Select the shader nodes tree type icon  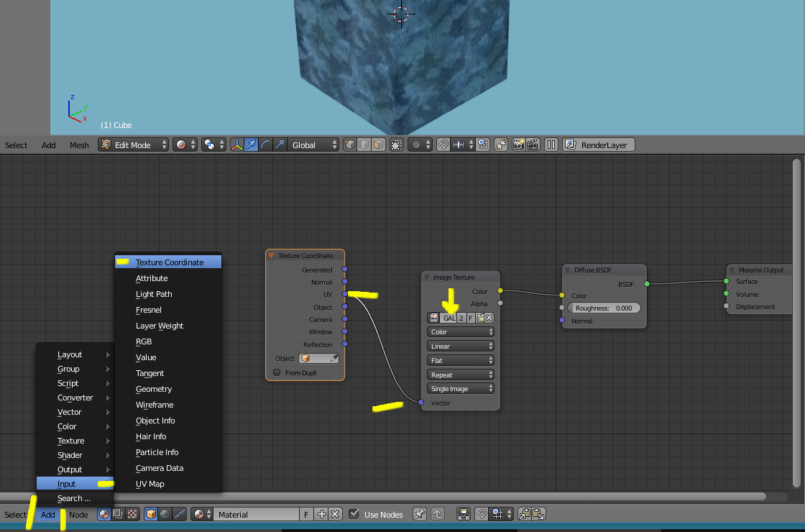point(103,514)
